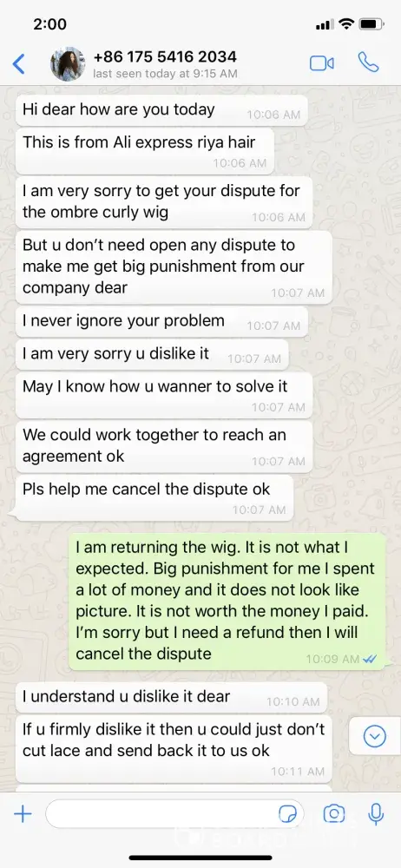This screenshot has width=401, height=868.
Task: Open contact info for +86 175 5416 2034
Action: [165, 56]
